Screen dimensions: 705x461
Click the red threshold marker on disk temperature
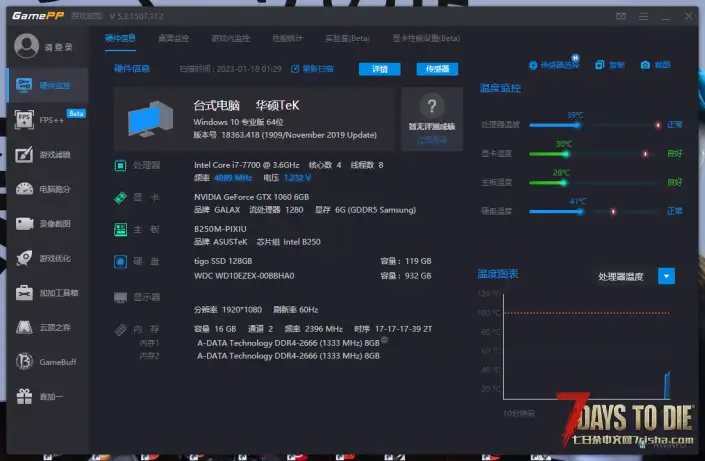[x=613, y=211]
